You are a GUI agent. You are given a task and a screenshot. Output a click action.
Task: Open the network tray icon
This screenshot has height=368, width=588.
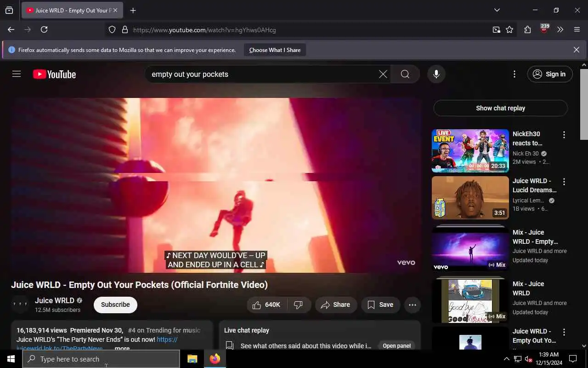(517, 359)
